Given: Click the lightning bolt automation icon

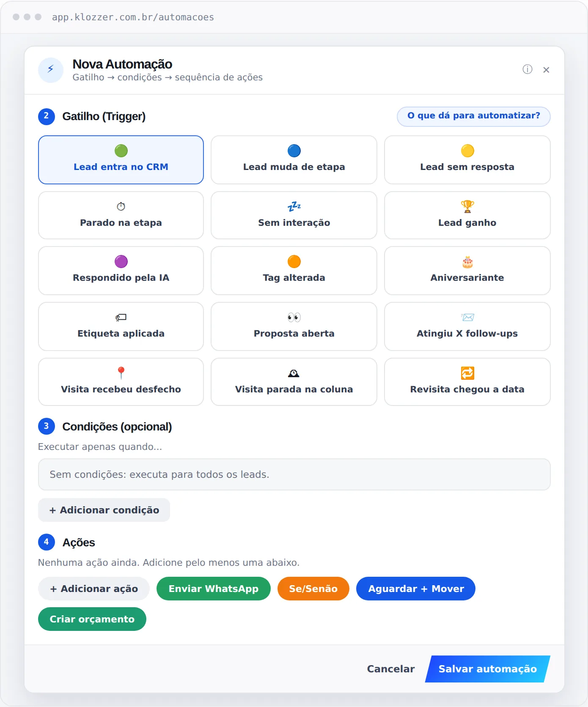Looking at the screenshot, I should click(x=51, y=70).
